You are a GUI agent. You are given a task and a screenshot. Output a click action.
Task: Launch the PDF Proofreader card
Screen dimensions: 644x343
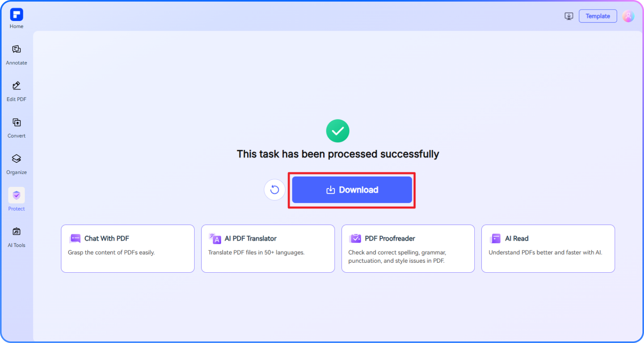click(x=408, y=249)
